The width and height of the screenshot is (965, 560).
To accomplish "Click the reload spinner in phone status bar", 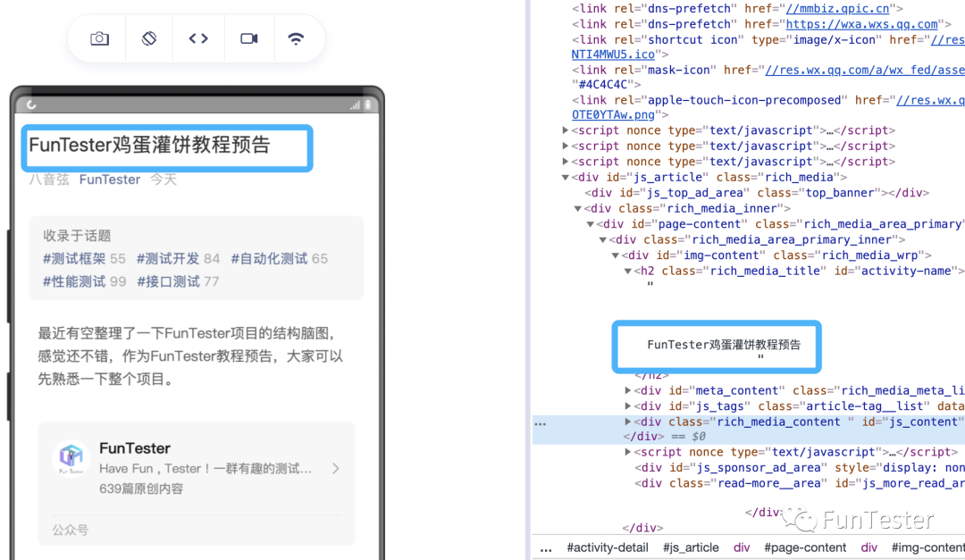I will tap(31, 105).
